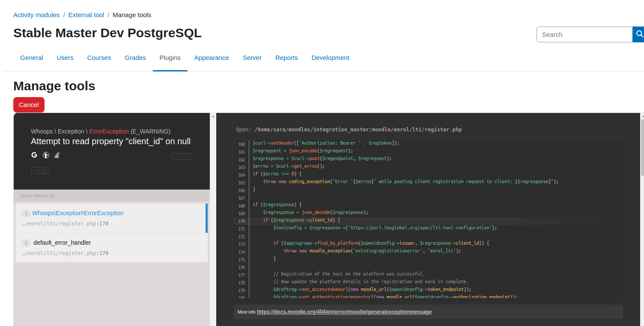Open the Activity modules breadcrumb link
644x326 pixels.
[36, 15]
